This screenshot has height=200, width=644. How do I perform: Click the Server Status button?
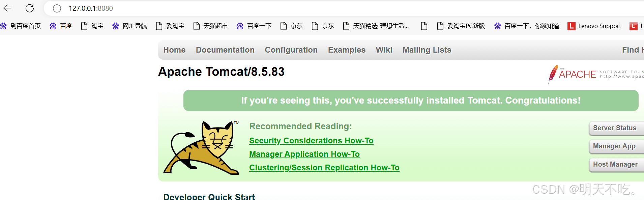tap(615, 128)
